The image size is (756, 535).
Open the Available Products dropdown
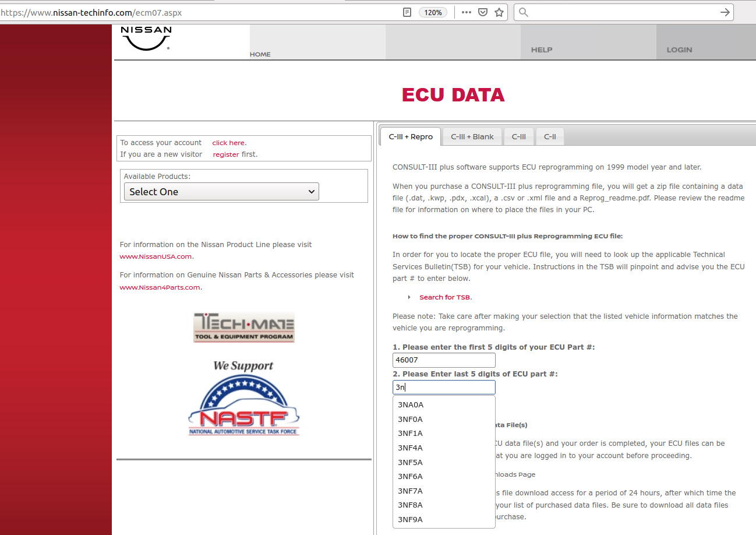(221, 192)
